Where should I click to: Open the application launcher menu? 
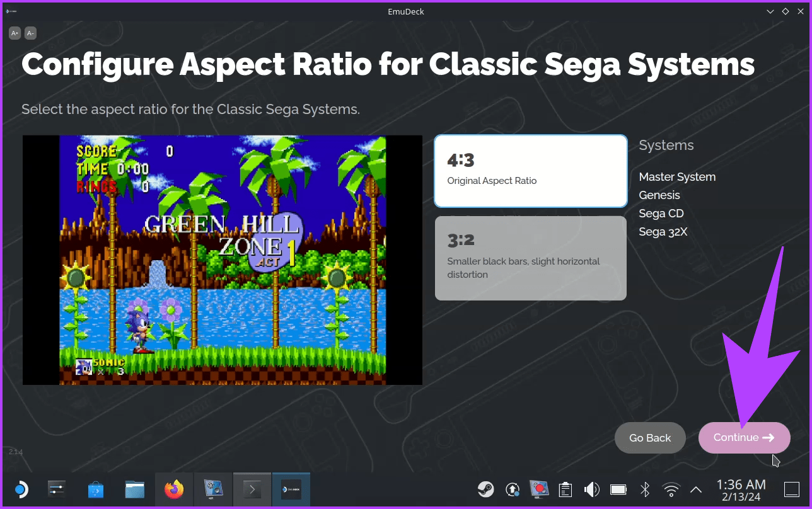pos(21,489)
